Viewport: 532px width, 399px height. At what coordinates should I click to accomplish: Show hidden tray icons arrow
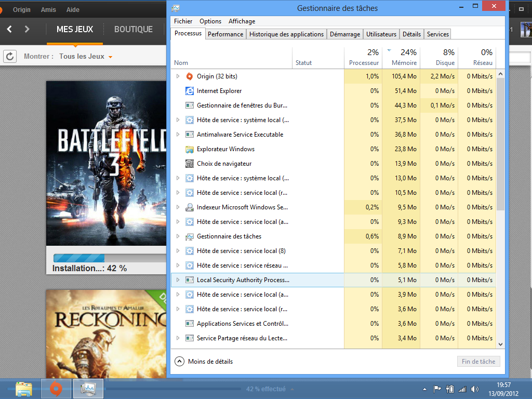tap(424, 389)
